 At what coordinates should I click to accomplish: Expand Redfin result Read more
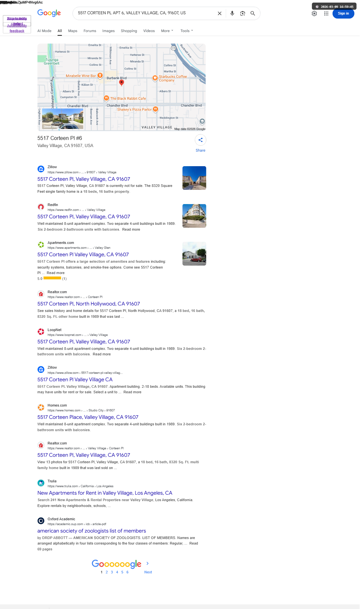tap(131, 229)
